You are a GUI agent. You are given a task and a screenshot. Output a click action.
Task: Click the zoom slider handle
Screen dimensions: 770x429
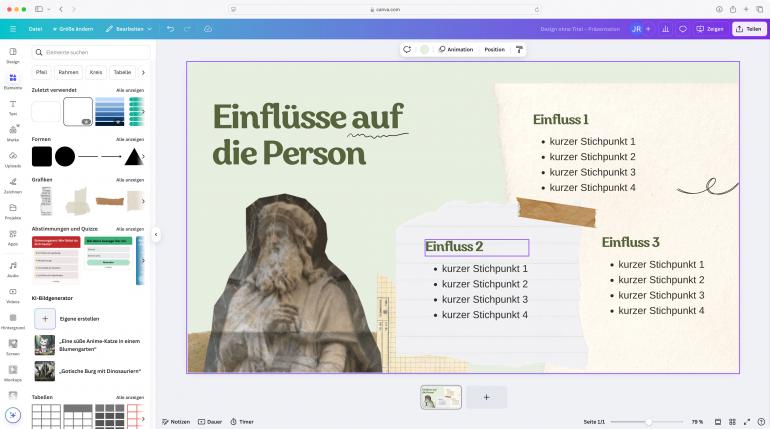click(649, 422)
